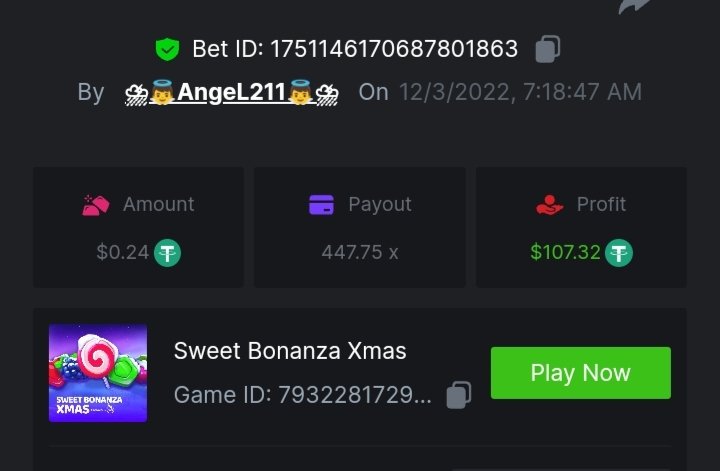Click the Sweet Bonanza Xmas game thumbnail
Screen dimensions: 720x471
point(98,373)
